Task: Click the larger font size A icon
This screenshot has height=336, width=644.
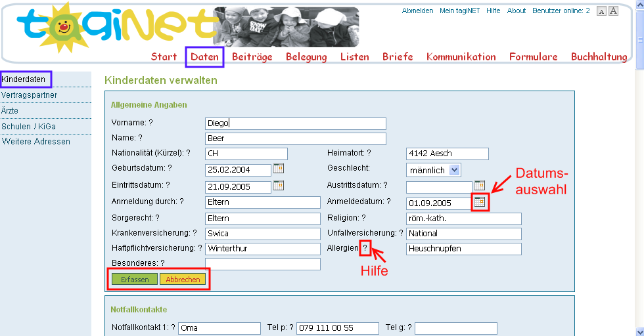Action: pos(613,10)
